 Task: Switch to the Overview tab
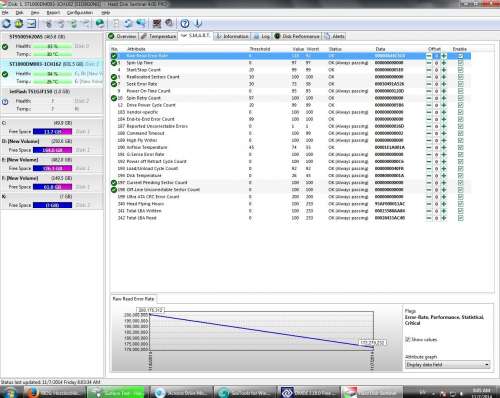(x=122, y=36)
